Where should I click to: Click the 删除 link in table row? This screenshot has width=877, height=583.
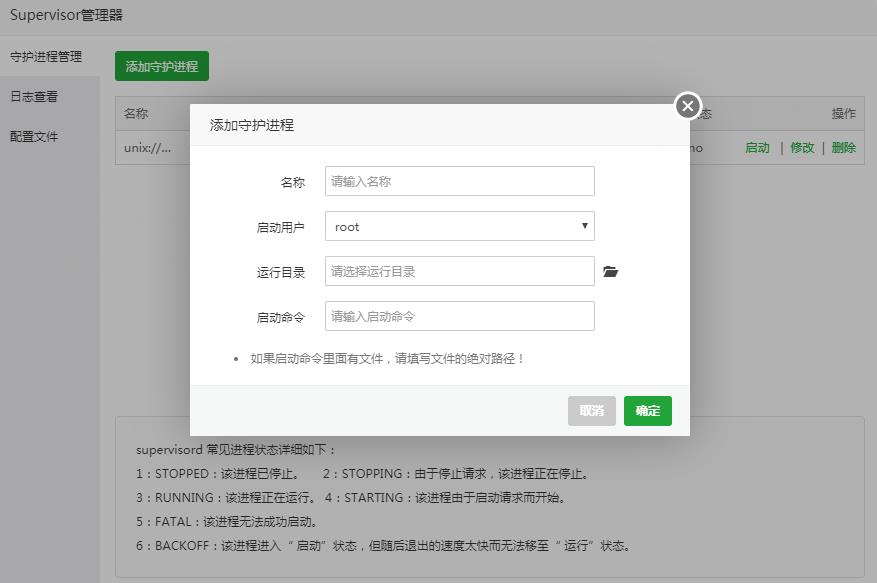click(x=843, y=148)
